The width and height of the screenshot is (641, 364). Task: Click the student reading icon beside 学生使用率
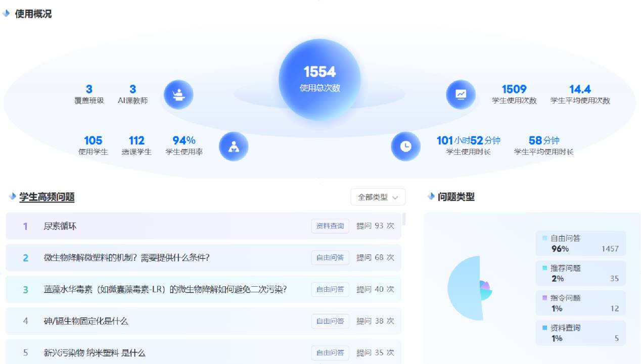[x=234, y=146]
